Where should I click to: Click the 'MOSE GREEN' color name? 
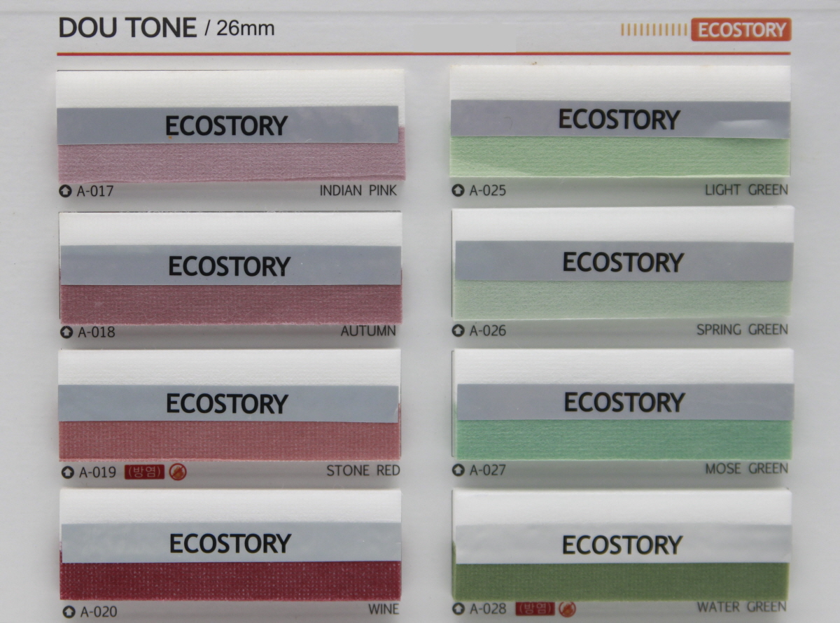tap(747, 468)
